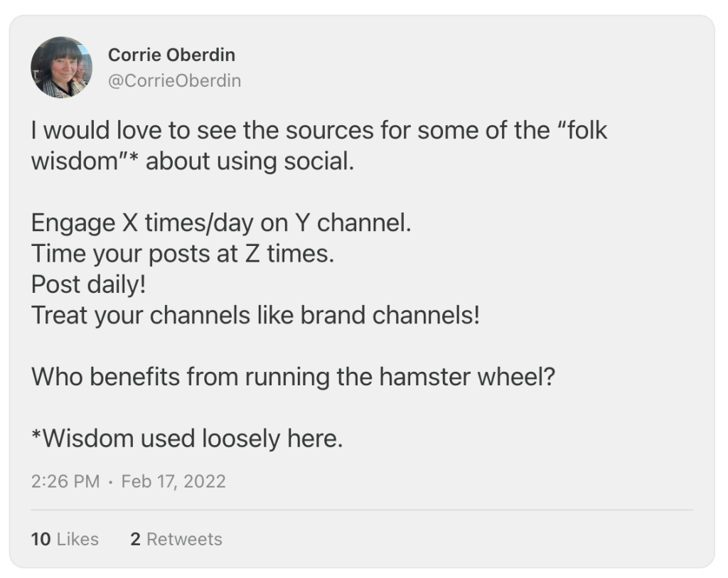Viewport: 728px width, 578px height.
Task: View the 2 Retweets count
Action: point(176,539)
